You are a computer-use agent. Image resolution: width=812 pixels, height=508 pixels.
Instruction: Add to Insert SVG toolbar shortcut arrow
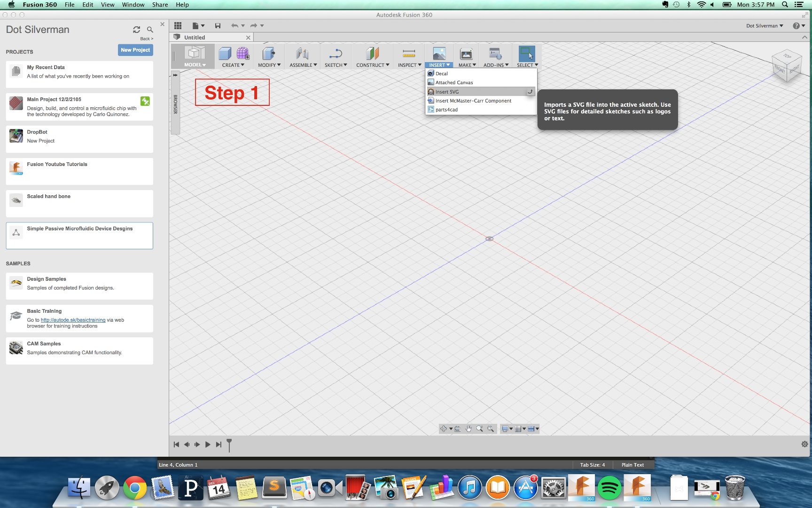530,92
